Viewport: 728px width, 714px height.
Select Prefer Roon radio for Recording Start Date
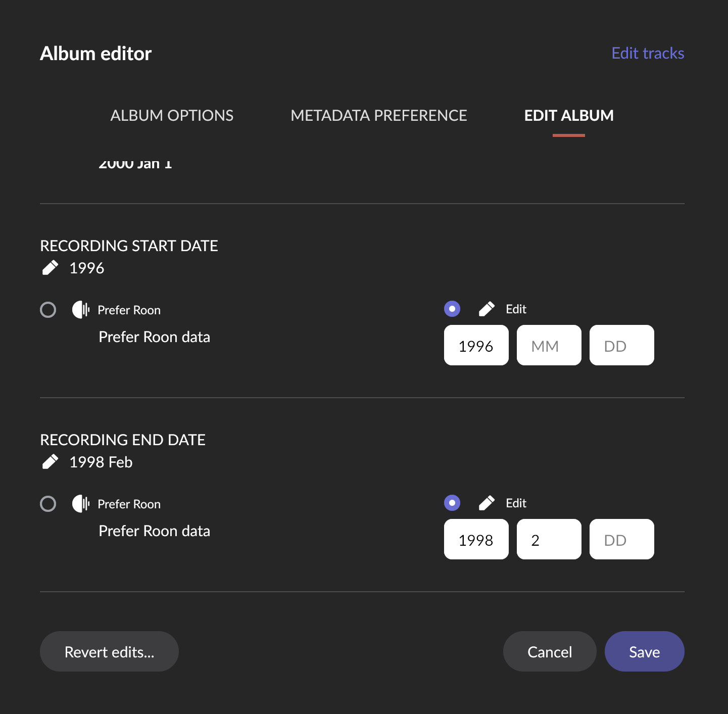point(48,310)
